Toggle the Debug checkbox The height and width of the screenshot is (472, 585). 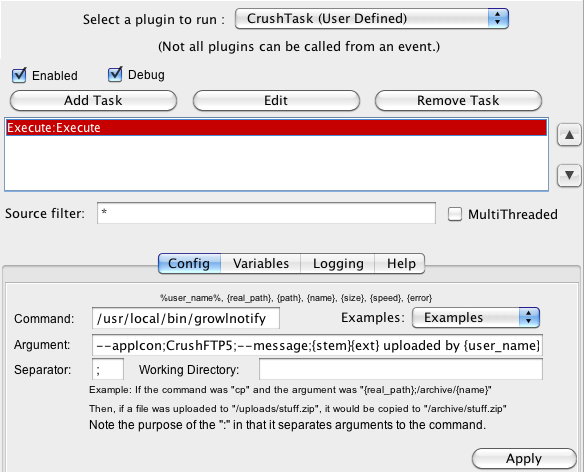click(115, 74)
